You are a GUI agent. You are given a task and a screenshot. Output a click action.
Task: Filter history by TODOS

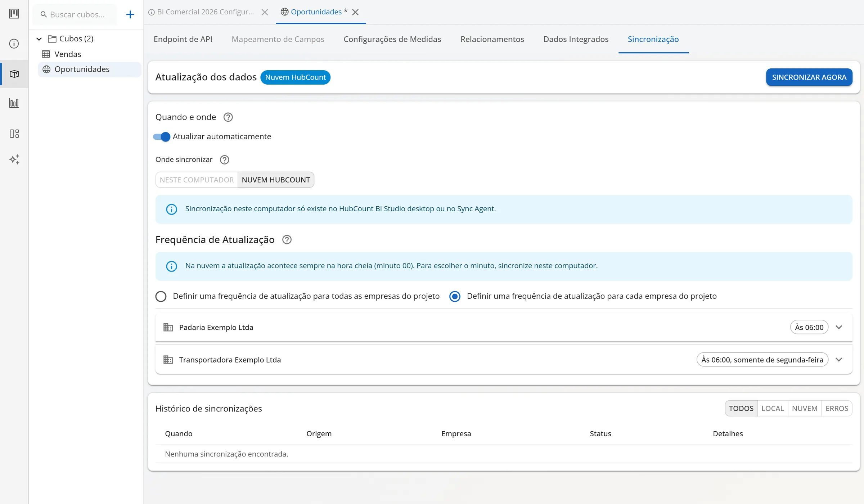coord(741,408)
